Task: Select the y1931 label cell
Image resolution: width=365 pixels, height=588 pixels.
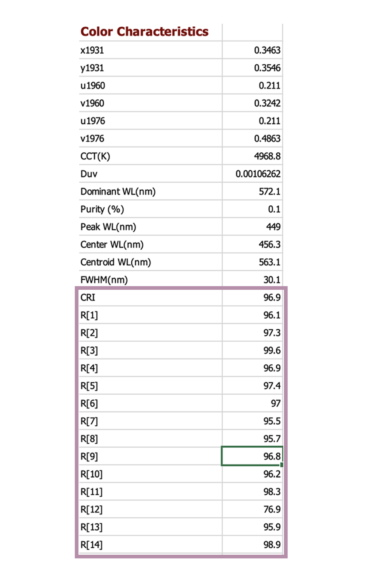Action: [x=150, y=68]
